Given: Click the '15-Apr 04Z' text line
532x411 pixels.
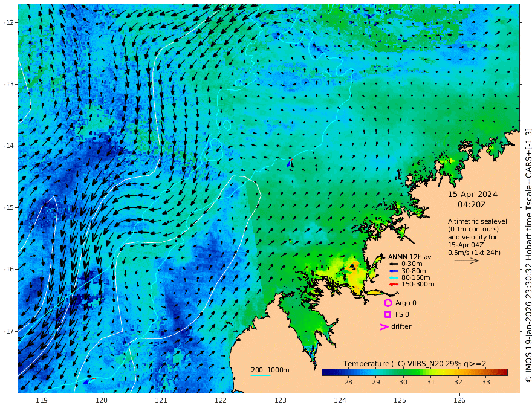Looking at the screenshot, I should coord(466,245).
